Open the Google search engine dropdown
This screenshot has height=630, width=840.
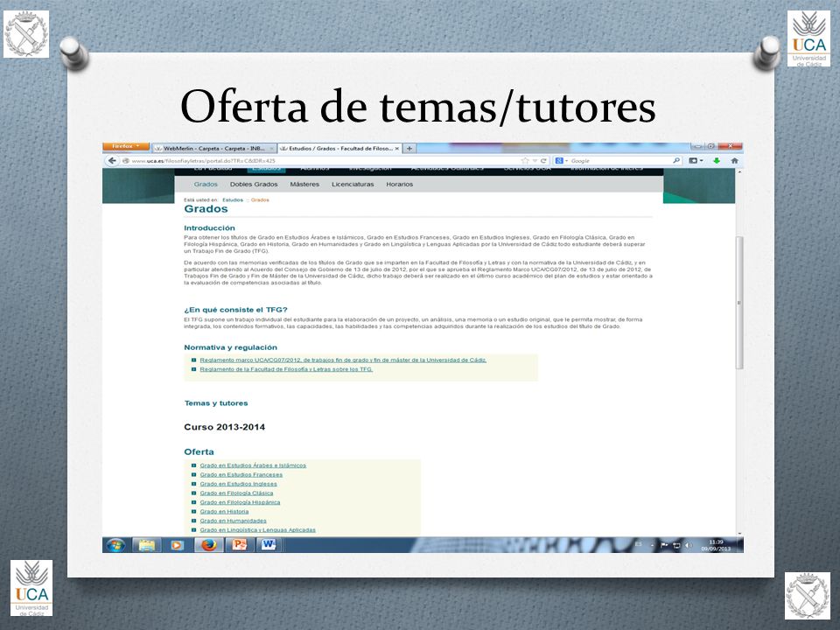562,161
